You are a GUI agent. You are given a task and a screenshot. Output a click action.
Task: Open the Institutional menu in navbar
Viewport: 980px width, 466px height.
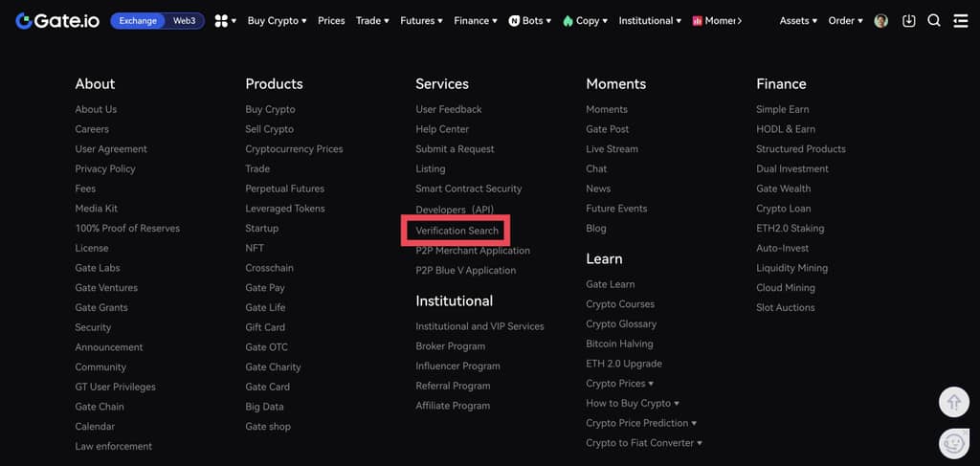click(x=650, y=20)
